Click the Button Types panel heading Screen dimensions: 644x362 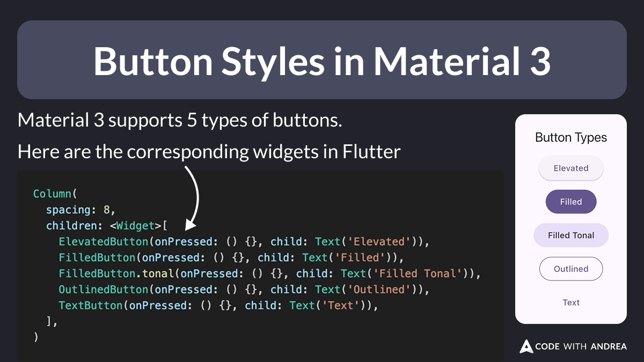pos(570,137)
